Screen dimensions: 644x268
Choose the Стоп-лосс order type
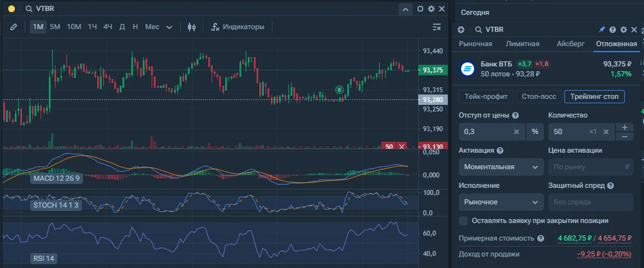(x=539, y=97)
